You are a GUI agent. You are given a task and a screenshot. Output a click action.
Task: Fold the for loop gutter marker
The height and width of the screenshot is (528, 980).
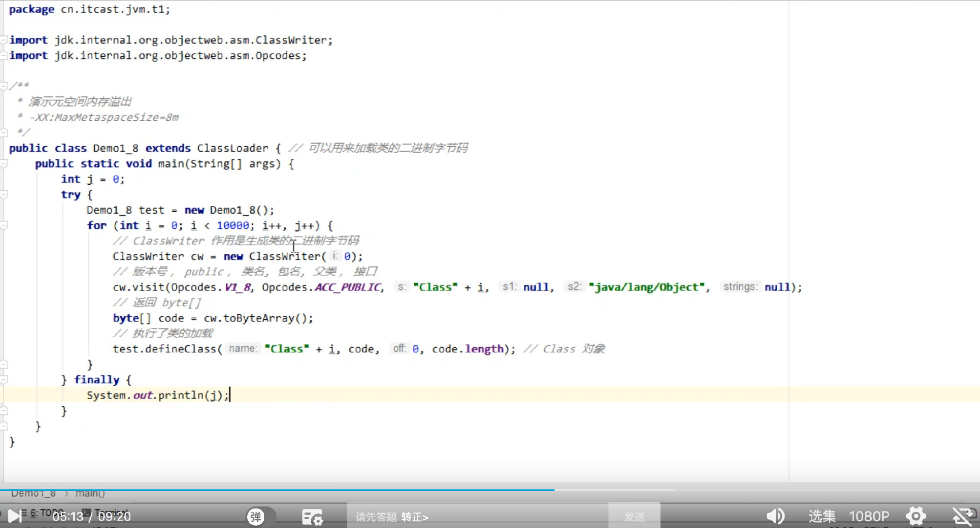(4, 225)
